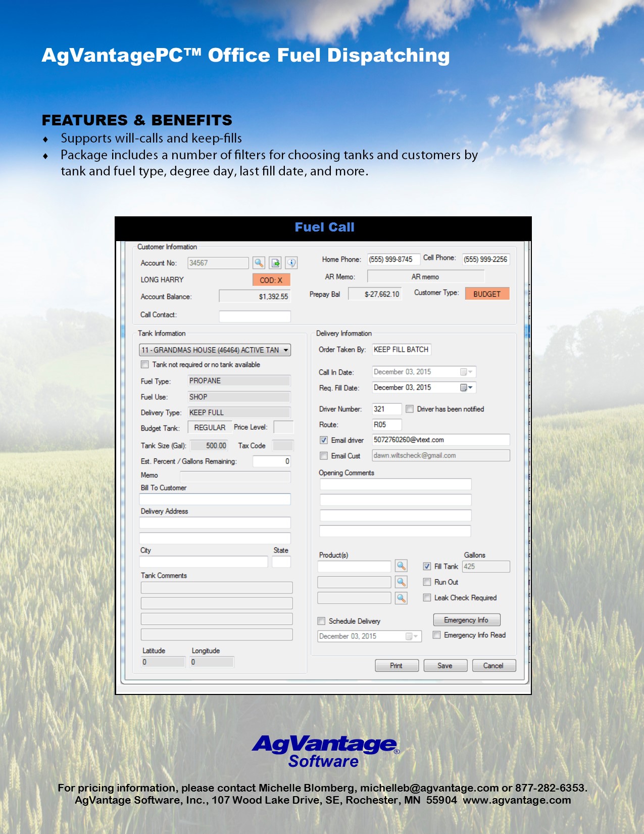644x834 pixels.
Task: Click the www.agvantage.com web address
Action: 517,800
